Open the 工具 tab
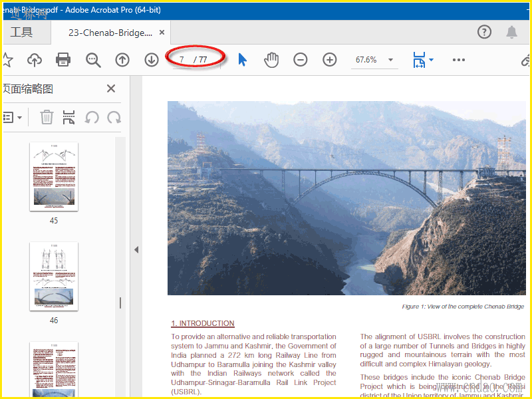 point(21,32)
